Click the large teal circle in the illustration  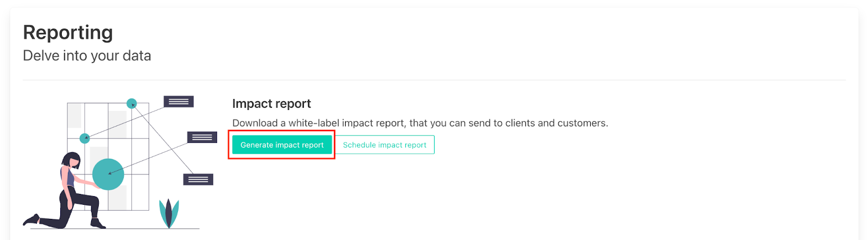pyautogui.click(x=108, y=174)
